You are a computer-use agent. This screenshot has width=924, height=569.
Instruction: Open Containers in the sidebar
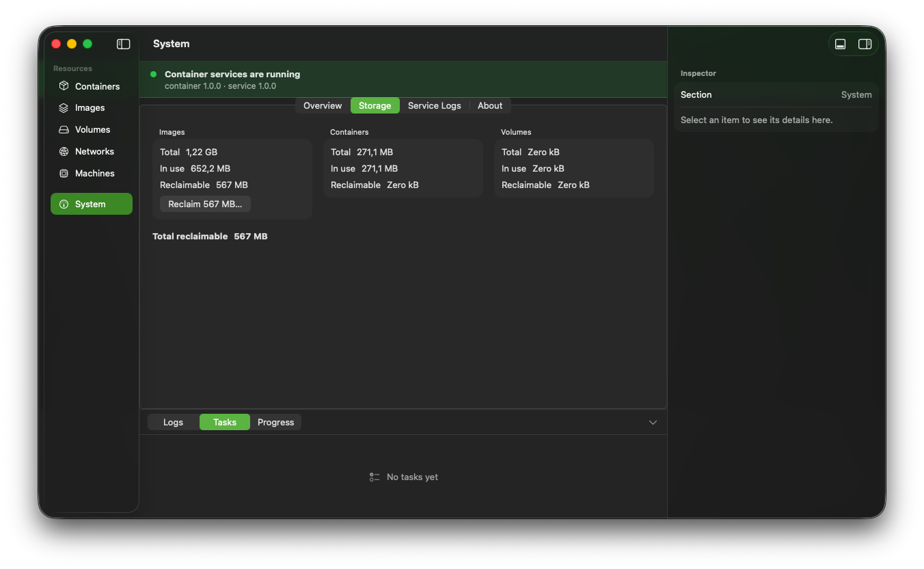click(x=92, y=86)
